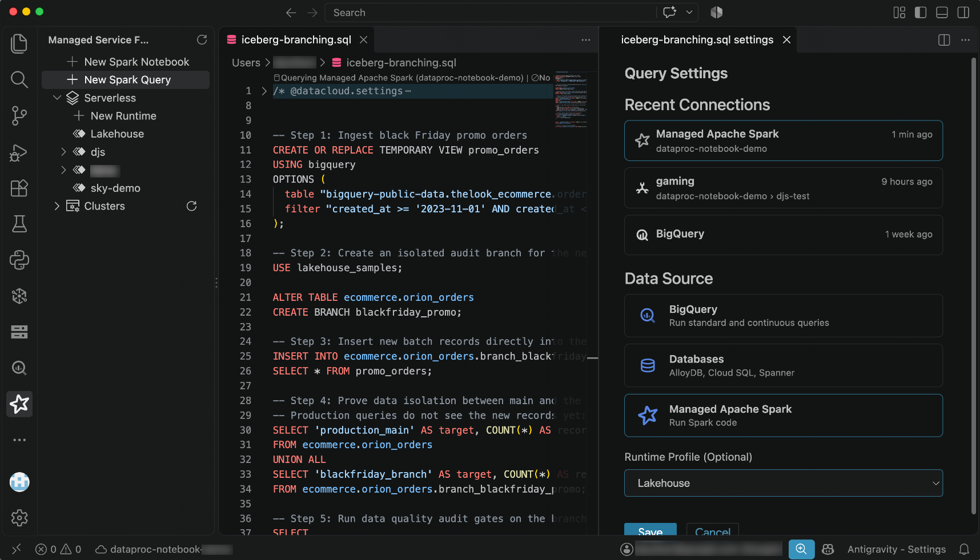Open the Accounts avatar icon
The height and width of the screenshot is (560, 980).
pyautogui.click(x=19, y=482)
